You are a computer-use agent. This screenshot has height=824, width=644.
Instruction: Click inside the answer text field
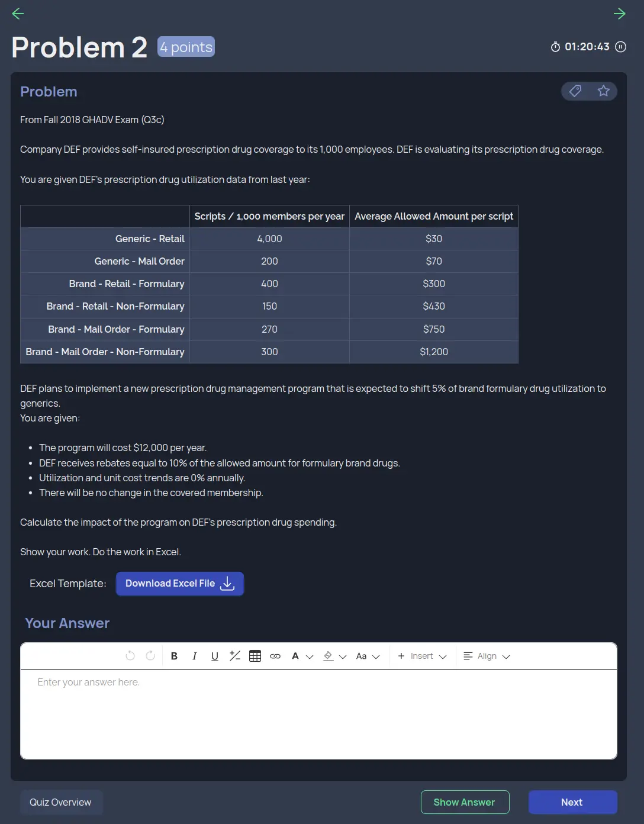coord(318,710)
